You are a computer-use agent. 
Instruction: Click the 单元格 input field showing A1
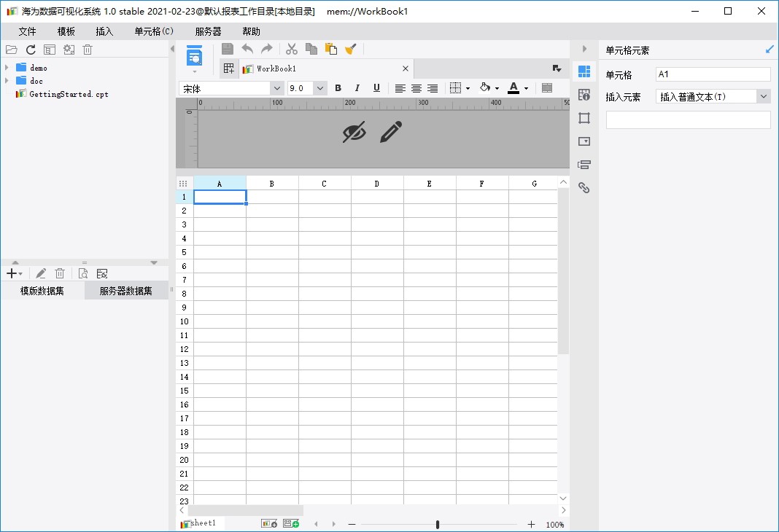click(713, 74)
